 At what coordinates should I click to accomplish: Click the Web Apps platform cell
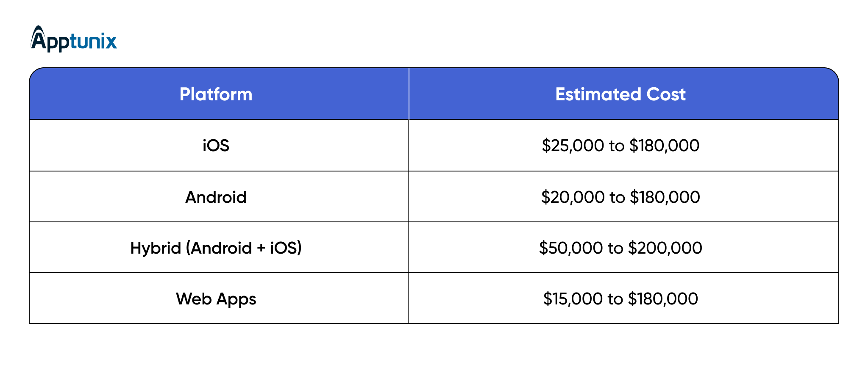(216, 299)
